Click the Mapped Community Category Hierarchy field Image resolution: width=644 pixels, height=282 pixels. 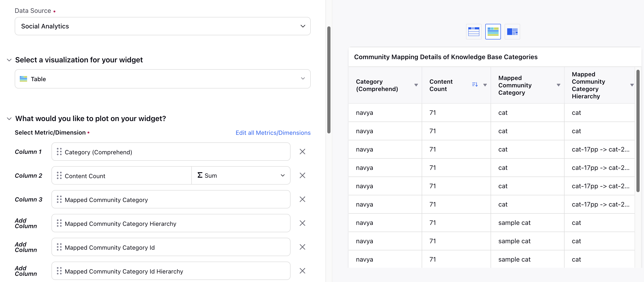(171, 223)
